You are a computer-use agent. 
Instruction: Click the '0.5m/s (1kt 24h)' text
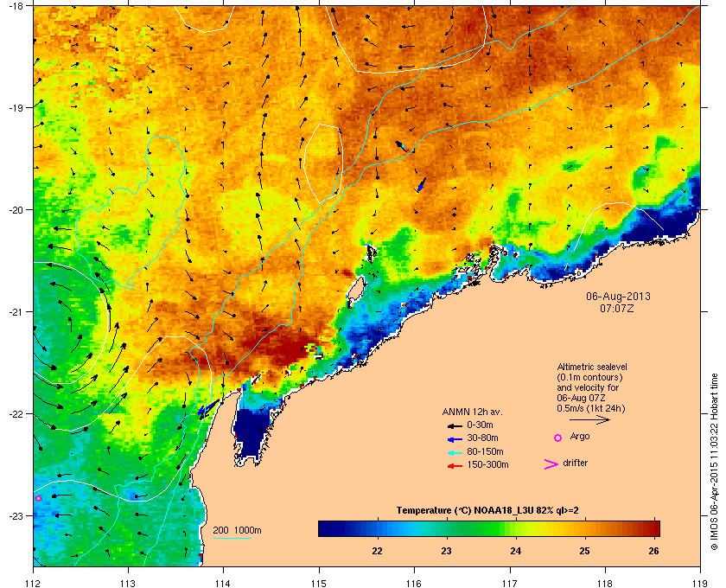pos(591,409)
